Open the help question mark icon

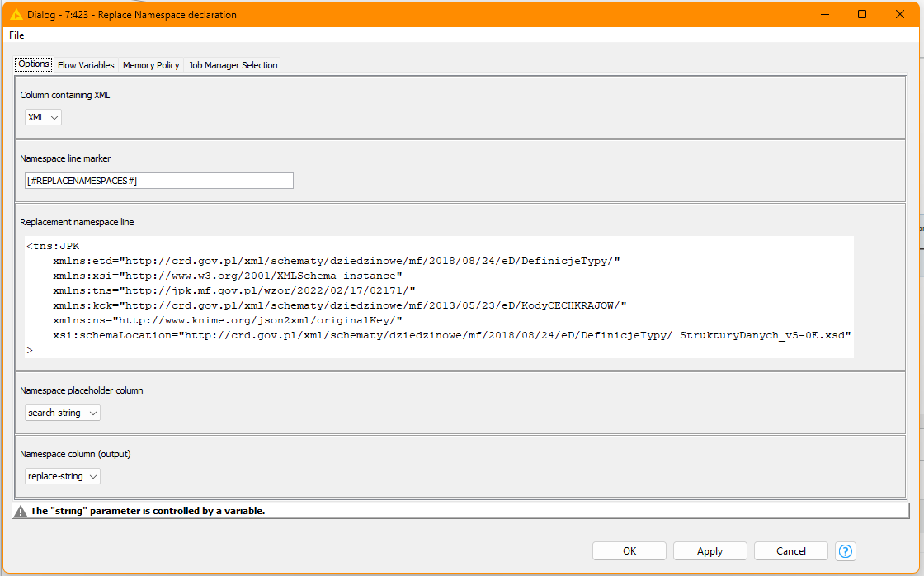(845, 550)
